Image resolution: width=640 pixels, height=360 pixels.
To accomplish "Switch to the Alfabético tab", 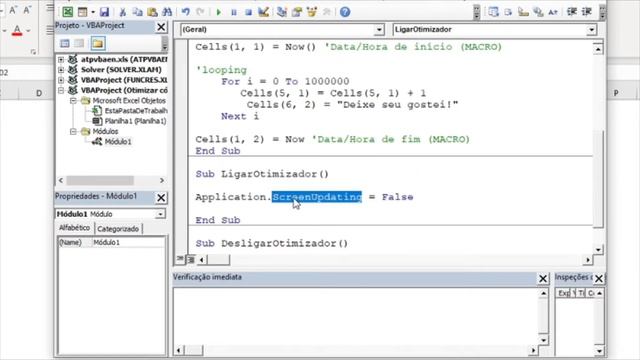I will click(74, 228).
